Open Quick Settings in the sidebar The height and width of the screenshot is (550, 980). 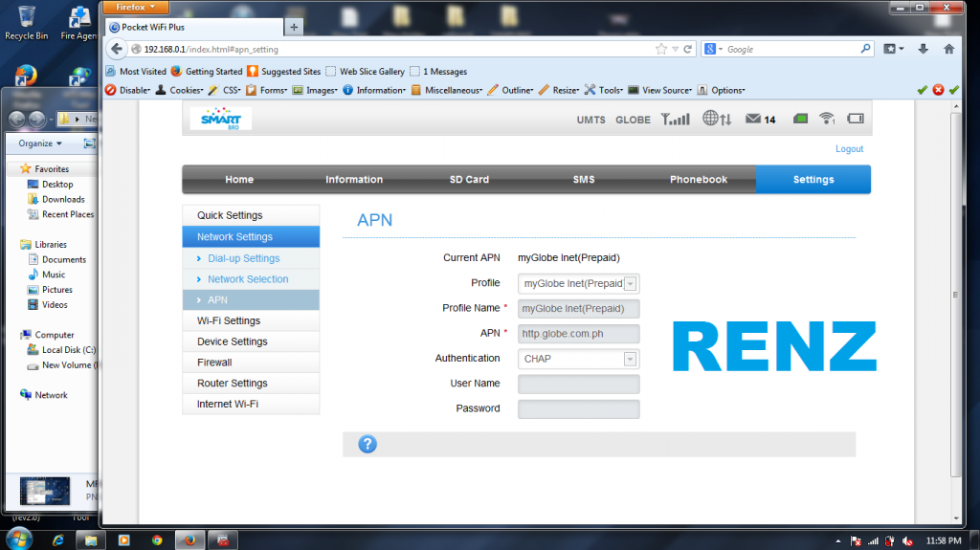pyautogui.click(x=251, y=215)
